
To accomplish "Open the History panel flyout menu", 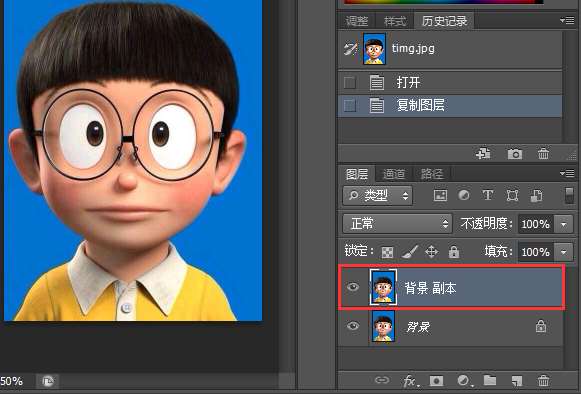I will (x=567, y=20).
